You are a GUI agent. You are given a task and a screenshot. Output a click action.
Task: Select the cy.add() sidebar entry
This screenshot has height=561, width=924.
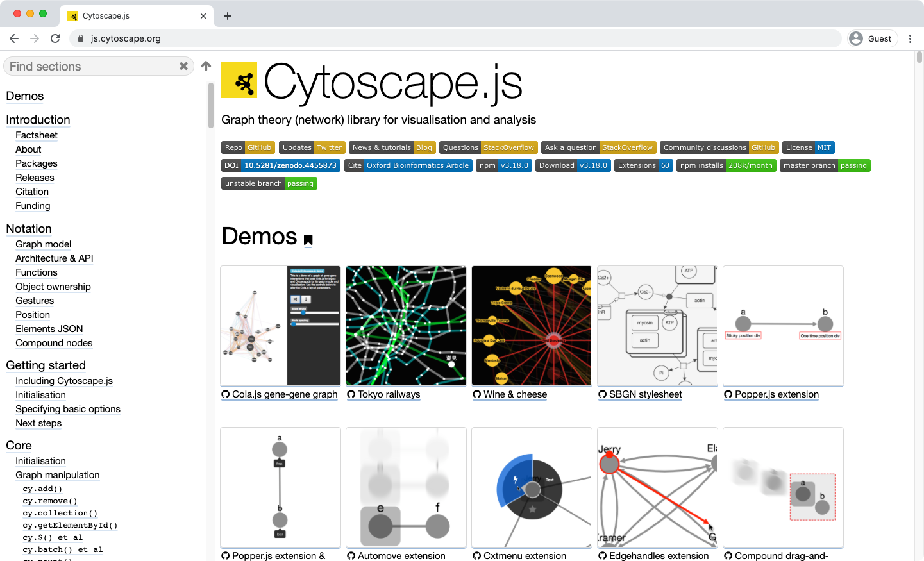click(x=42, y=489)
